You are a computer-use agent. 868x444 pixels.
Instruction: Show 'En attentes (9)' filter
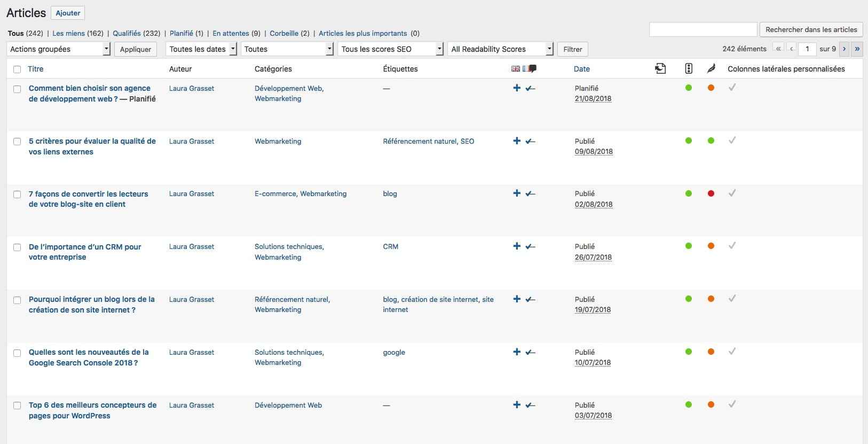point(236,33)
